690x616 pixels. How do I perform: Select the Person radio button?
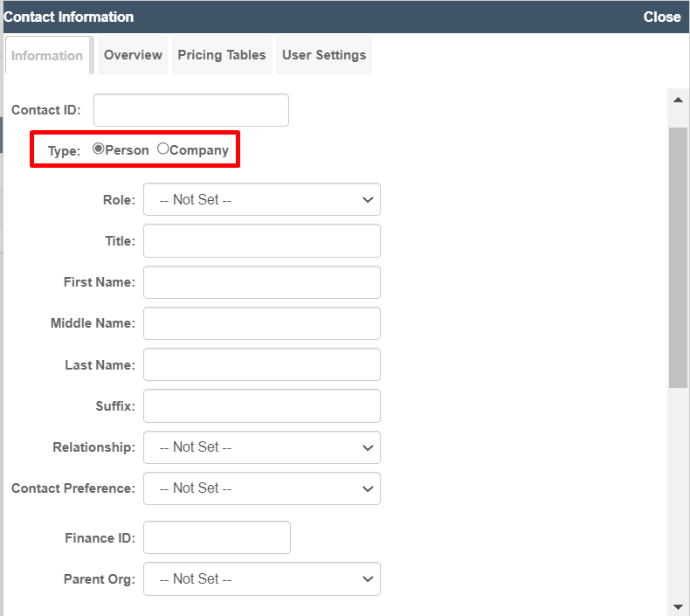click(99, 149)
